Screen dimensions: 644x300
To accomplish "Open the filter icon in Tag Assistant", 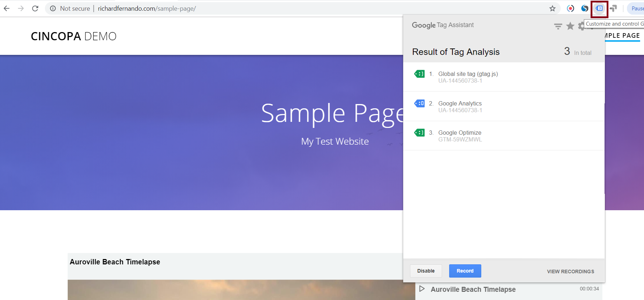I will [x=558, y=26].
